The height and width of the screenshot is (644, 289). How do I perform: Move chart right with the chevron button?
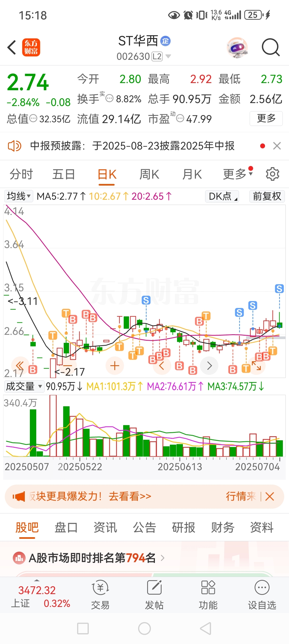209,366
